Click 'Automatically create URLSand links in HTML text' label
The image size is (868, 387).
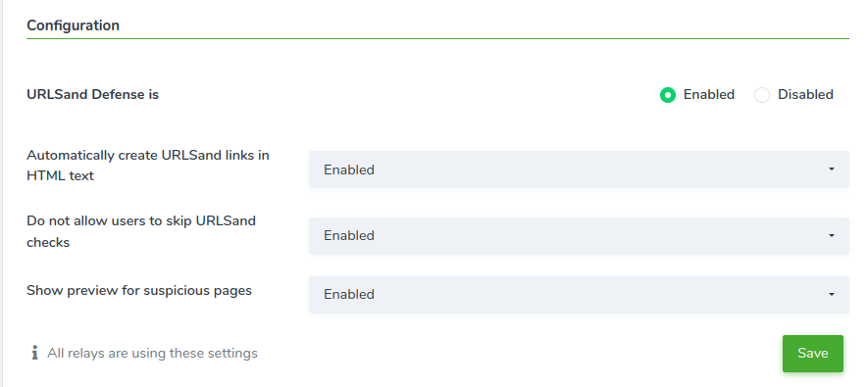pyautogui.click(x=148, y=166)
